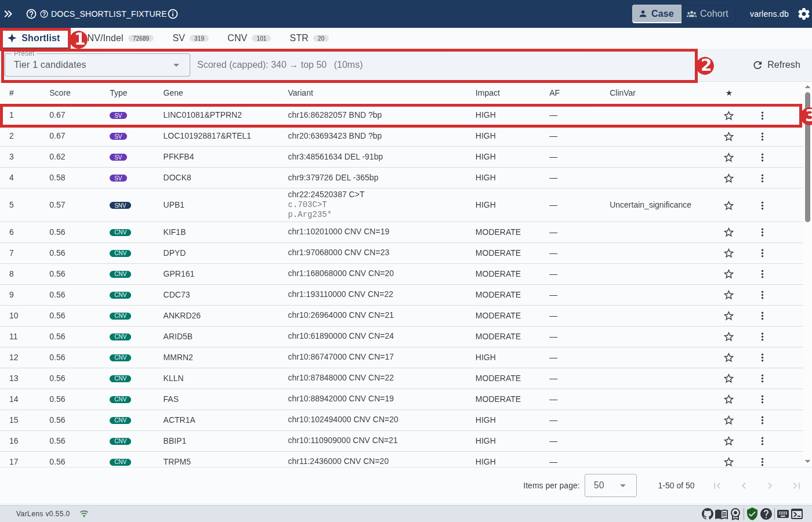Star the PFKFB4 deletion variant
The image size is (812, 522).
pos(728,157)
